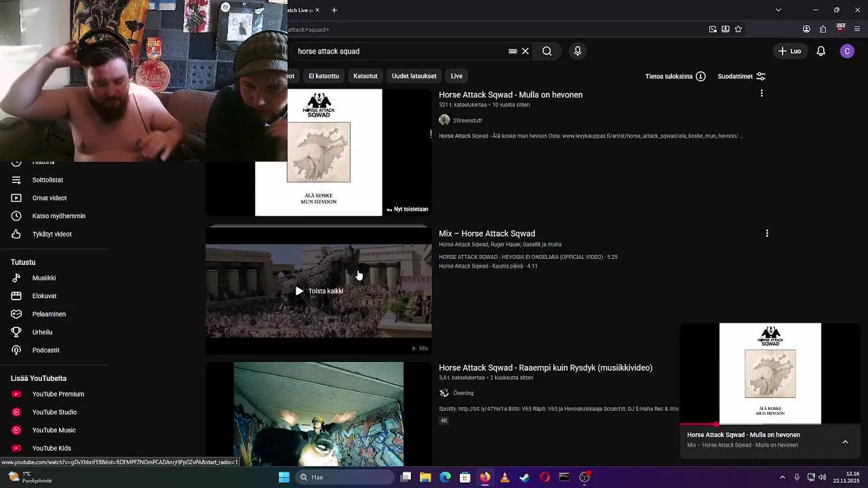This screenshot has height=488, width=868.
Task: Open Tykätyt videot in the sidebar
Action: click(x=52, y=234)
